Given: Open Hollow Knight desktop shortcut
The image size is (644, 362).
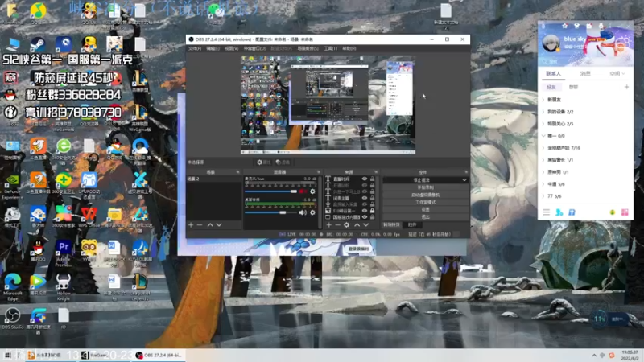Looking at the screenshot, I should coord(64,286).
